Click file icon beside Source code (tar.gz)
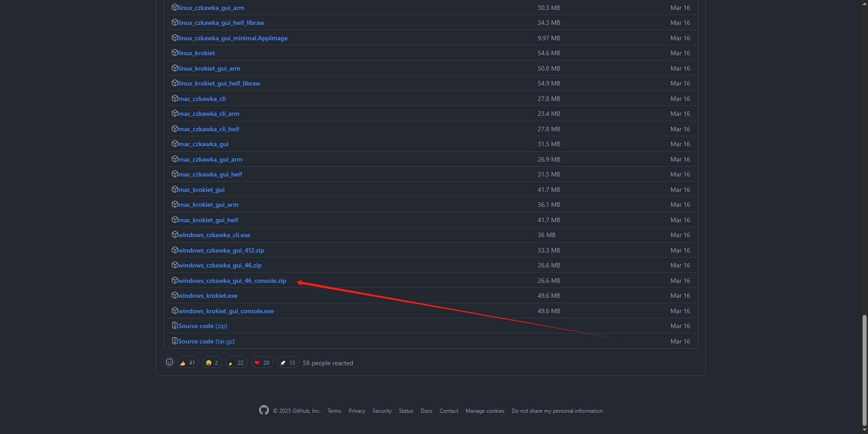This screenshot has height=434, width=868. click(x=175, y=341)
